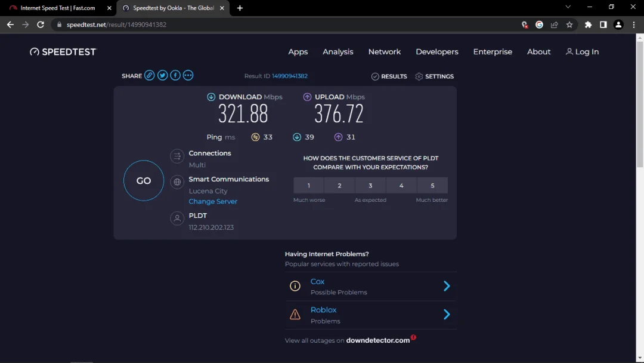Go forward in the browser

26,24
